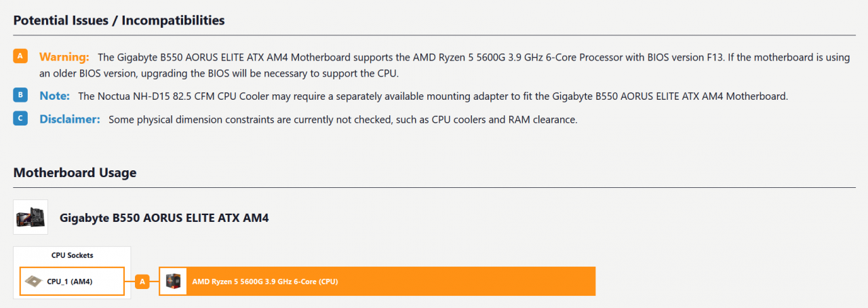Click the blue C badge beside Disclaimer
The image size is (868, 308).
tap(20, 119)
